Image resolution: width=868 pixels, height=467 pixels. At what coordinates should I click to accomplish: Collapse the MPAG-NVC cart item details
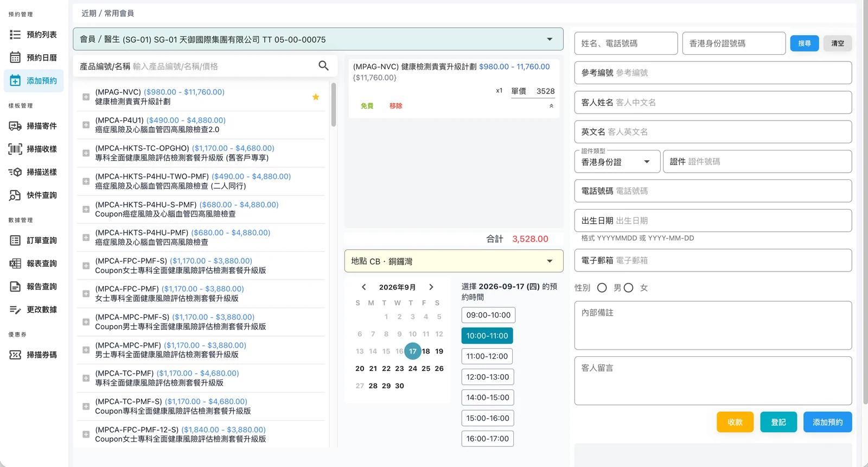(x=551, y=106)
